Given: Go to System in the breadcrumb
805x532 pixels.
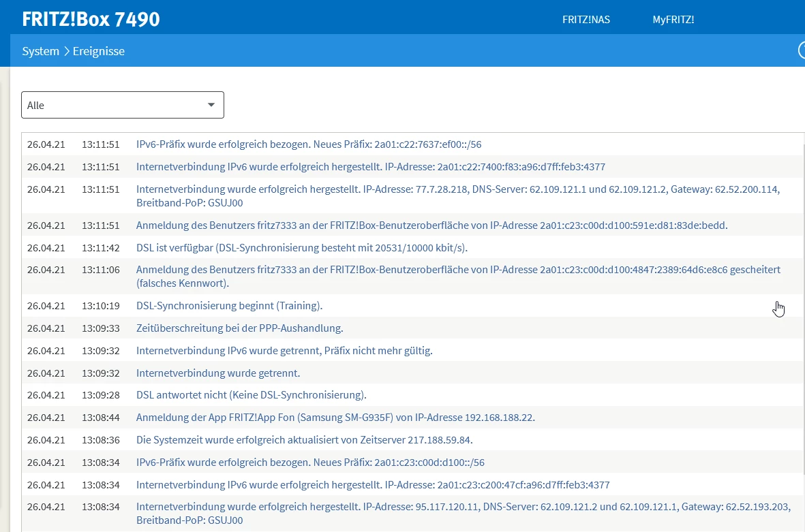Looking at the screenshot, I should [x=41, y=51].
